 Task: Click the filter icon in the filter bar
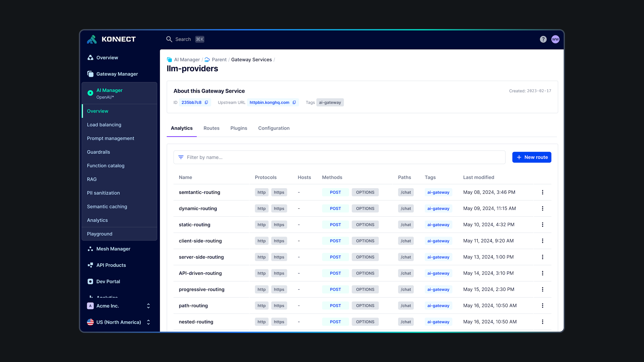tap(181, 157)
